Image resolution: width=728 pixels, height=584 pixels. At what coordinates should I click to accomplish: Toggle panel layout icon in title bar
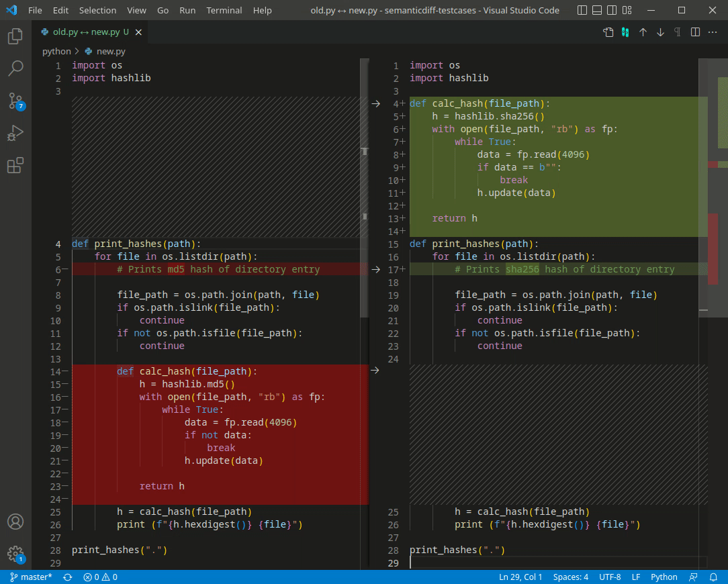pos(597,10)
